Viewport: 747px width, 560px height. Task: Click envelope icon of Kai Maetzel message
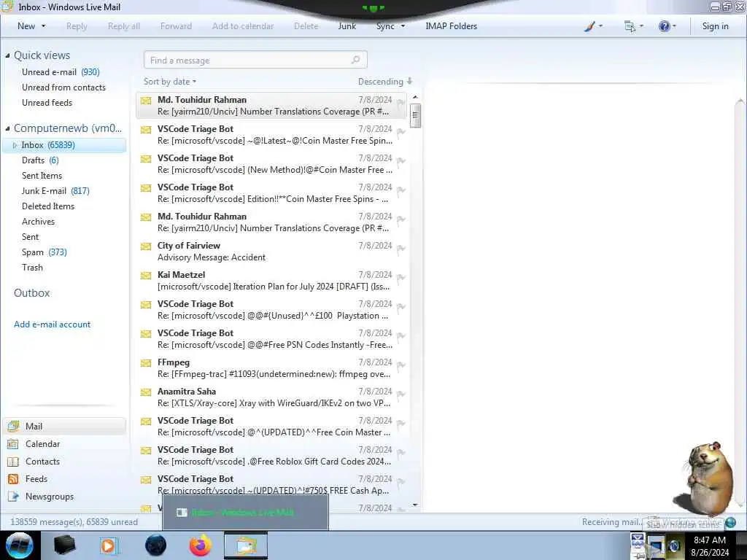[146, 276]
